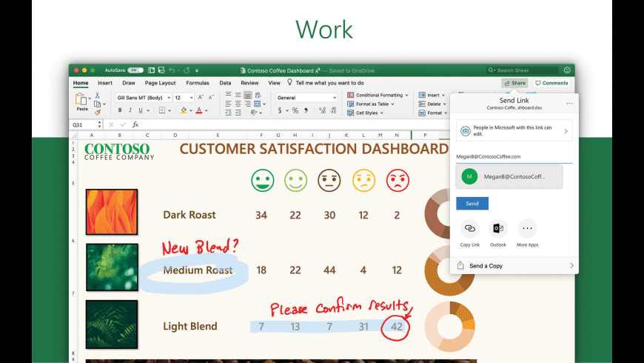Click the Send button
Viewport: 644px width, 363px height.
[472, 204]
